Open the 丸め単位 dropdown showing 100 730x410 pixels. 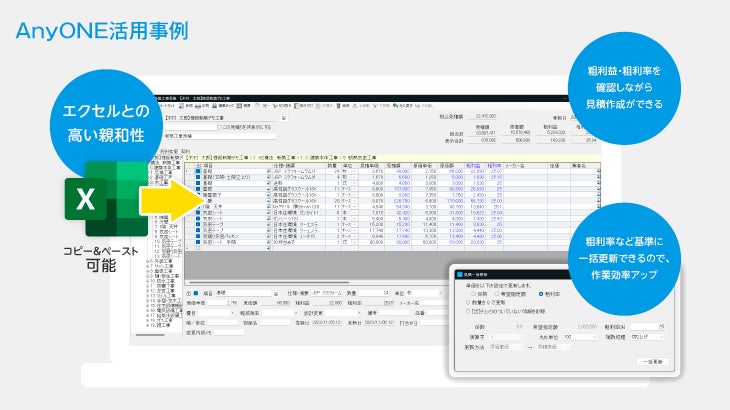580,337
